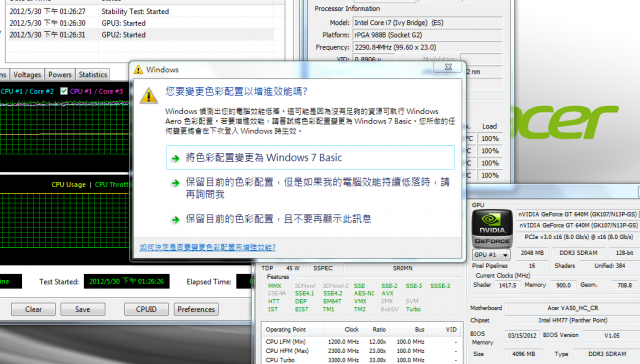Click the Save button in stability test window
The image size is (640, 364).
pyautogui.click(x=82, y=309)
